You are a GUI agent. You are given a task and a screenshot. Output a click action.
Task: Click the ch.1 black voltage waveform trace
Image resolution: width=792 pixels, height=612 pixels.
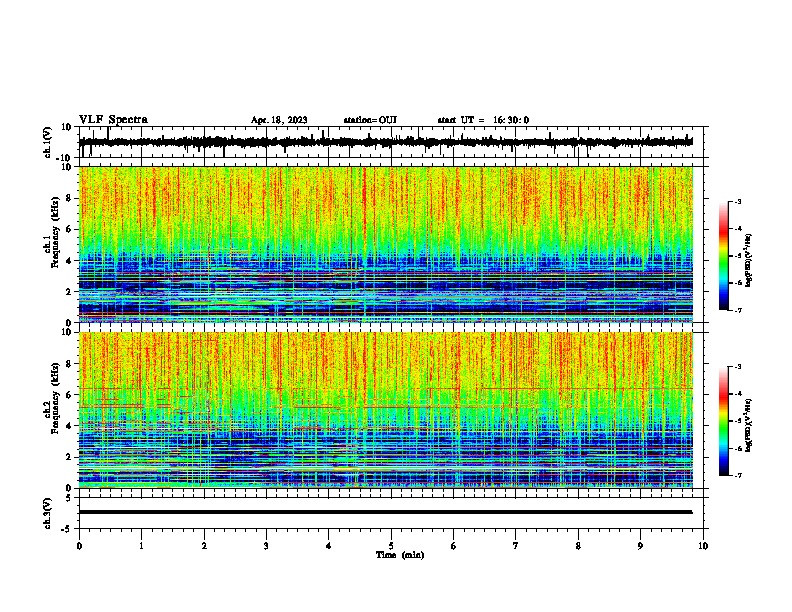(385, 142)
